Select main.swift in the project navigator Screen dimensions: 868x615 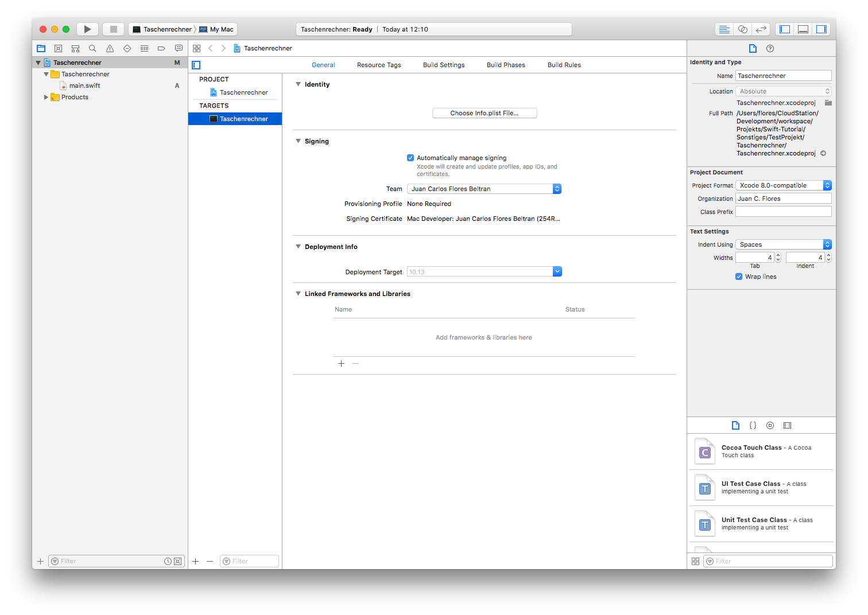point(84,85)
